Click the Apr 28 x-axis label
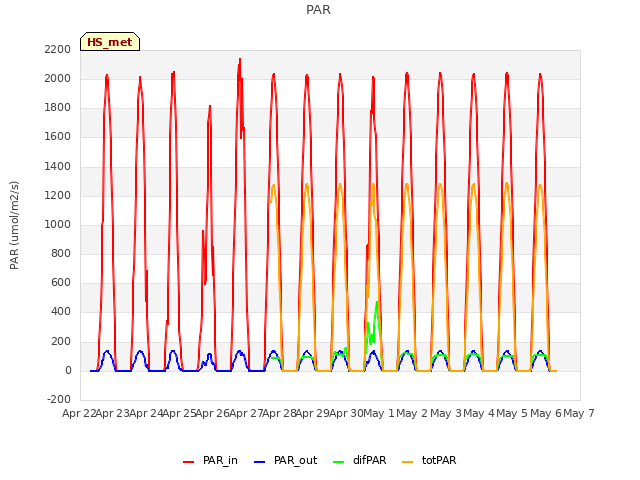This screenshot has width=640, height=480. [x=279, y=414]
